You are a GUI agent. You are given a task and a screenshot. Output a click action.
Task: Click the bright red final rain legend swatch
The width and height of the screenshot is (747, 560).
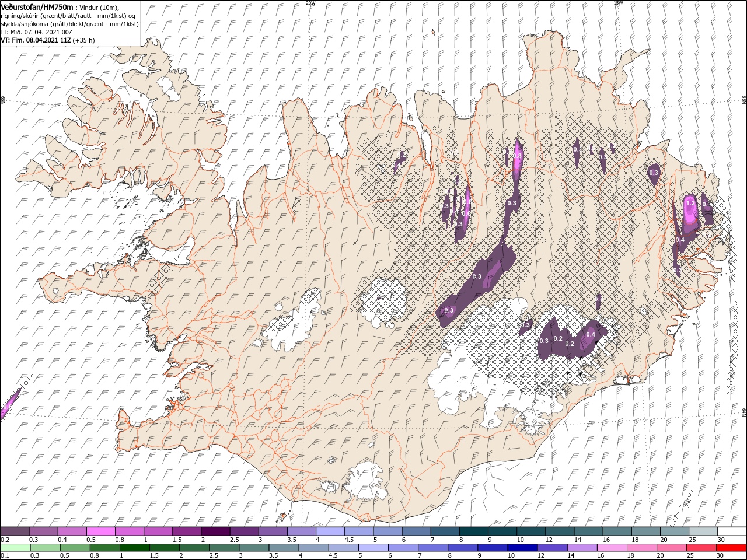[731, 547]
